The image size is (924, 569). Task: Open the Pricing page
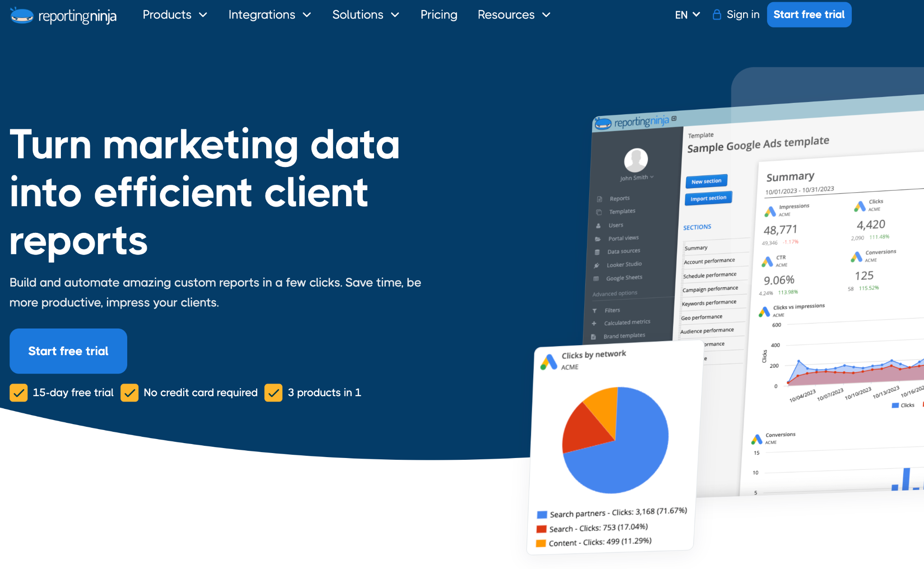coord(439,15)
